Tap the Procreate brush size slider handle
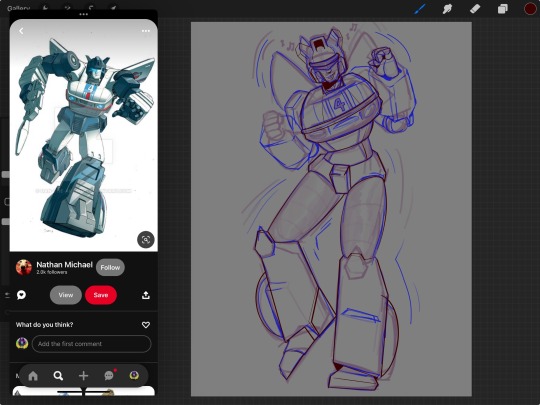This screenshot has width=540, height=405. [x=5, y=175]
